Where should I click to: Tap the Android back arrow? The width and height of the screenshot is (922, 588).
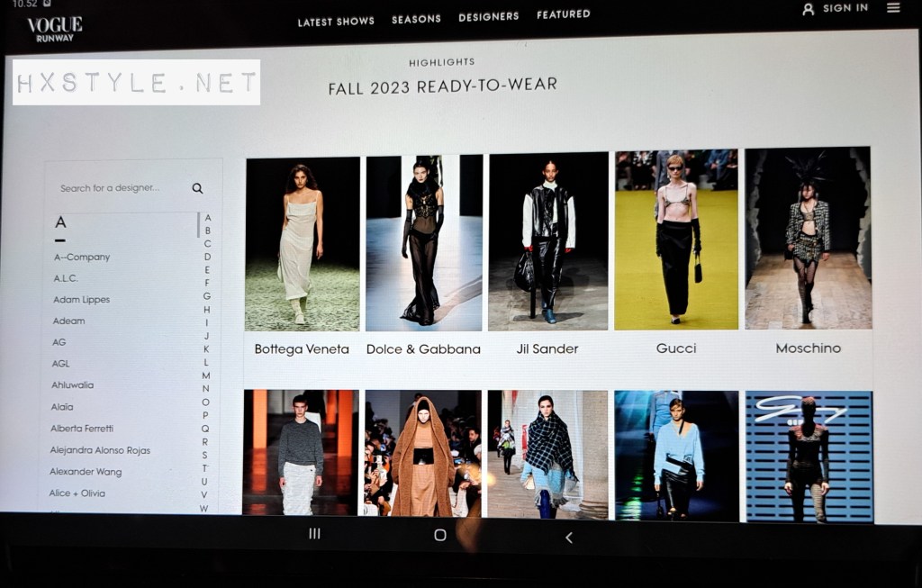click(x=568, y=538)
